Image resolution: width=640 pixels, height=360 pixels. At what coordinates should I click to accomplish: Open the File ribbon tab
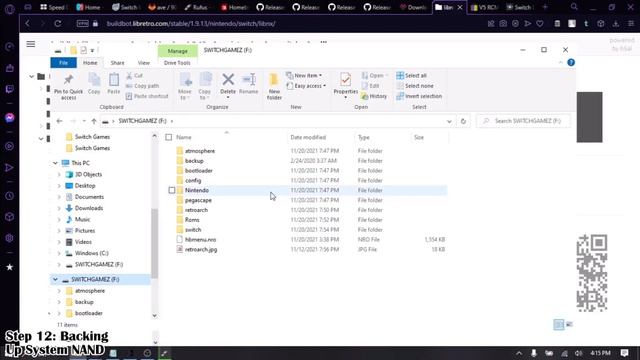(63, 63)
